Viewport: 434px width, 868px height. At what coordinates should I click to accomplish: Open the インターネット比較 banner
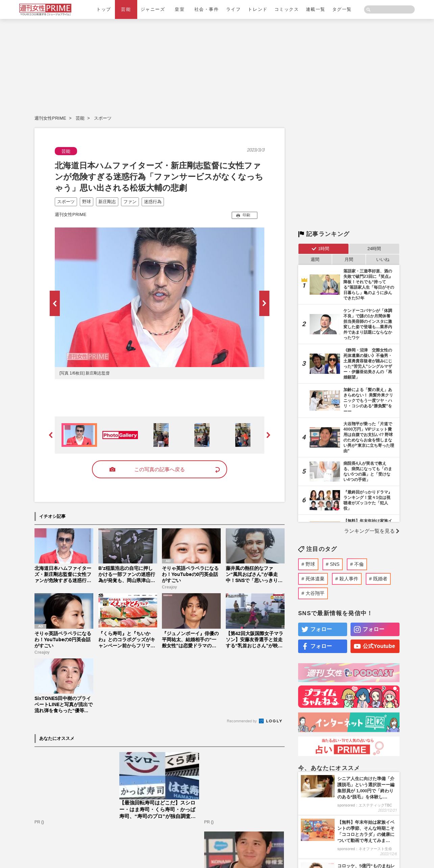pyautogui.click(x=349, y=722)
